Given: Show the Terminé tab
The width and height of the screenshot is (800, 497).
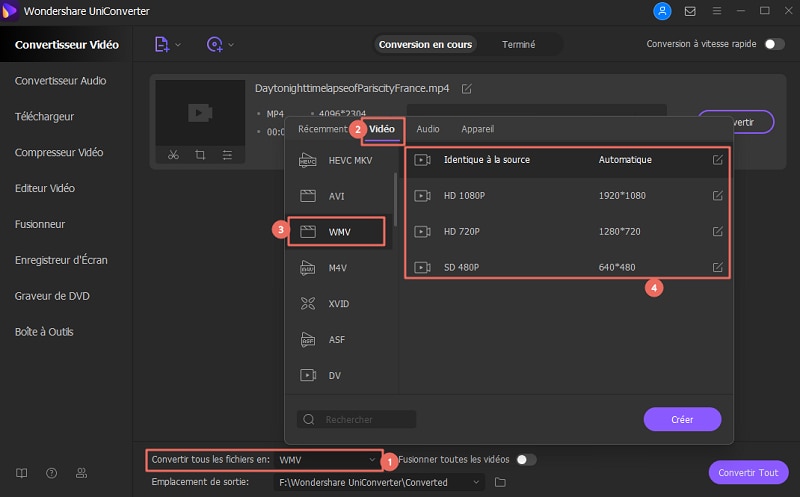Looking at the screenshot, I should pyautogui.click(x=518, y=44).
